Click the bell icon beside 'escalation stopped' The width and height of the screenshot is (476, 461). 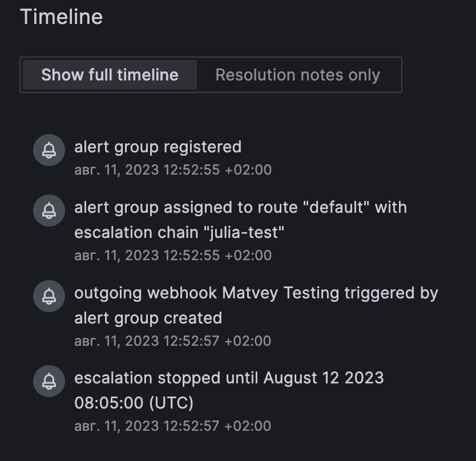[49, 381]
